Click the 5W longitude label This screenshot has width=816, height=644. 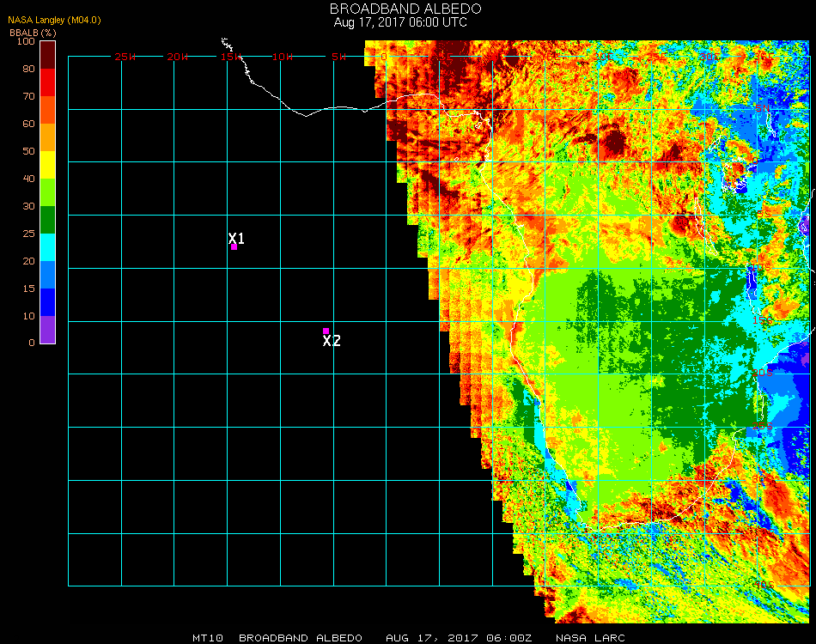338,57
